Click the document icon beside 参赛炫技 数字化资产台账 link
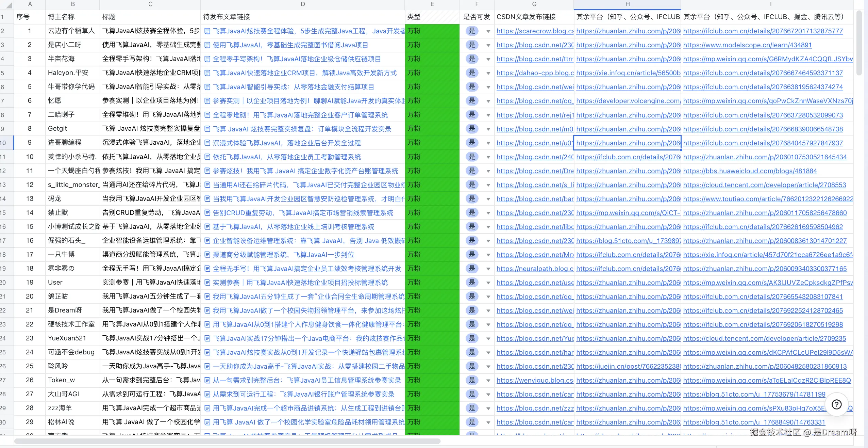 pos(207,171)
